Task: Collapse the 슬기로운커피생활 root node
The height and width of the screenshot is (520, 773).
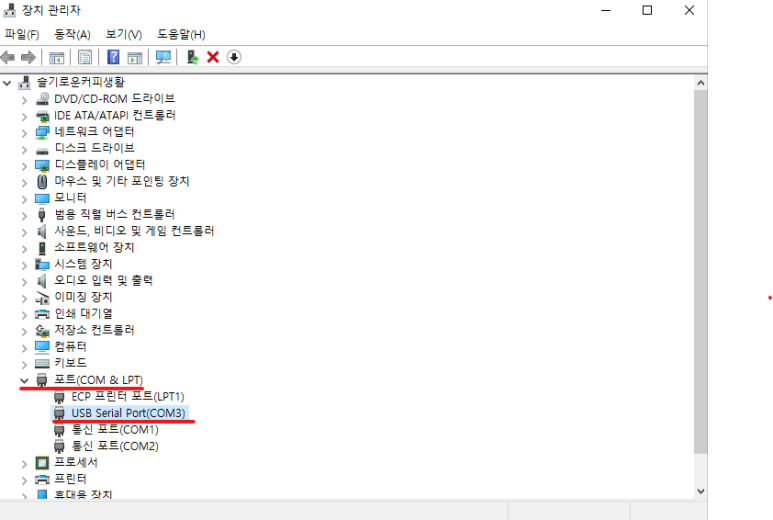Action: coord(7,83)
